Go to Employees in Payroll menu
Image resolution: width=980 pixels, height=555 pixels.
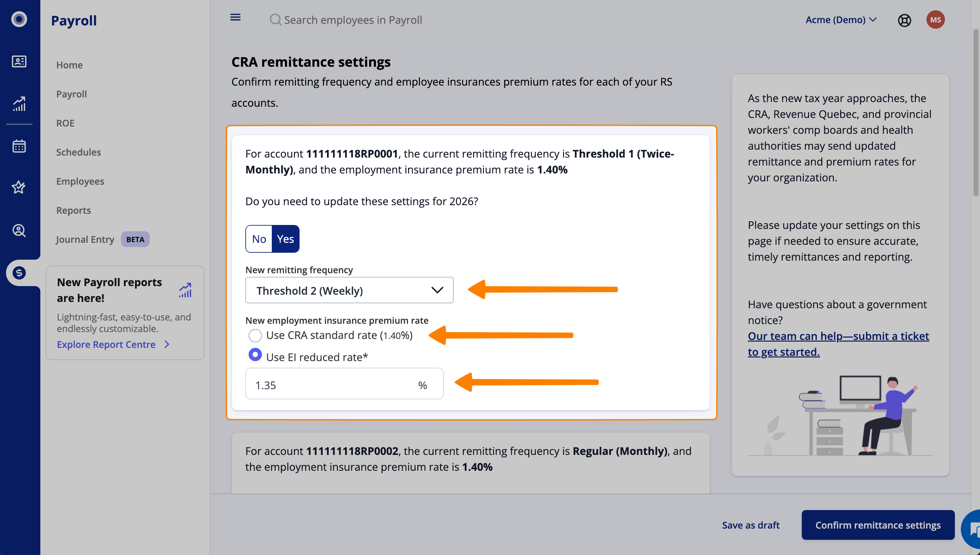point(80,181)
